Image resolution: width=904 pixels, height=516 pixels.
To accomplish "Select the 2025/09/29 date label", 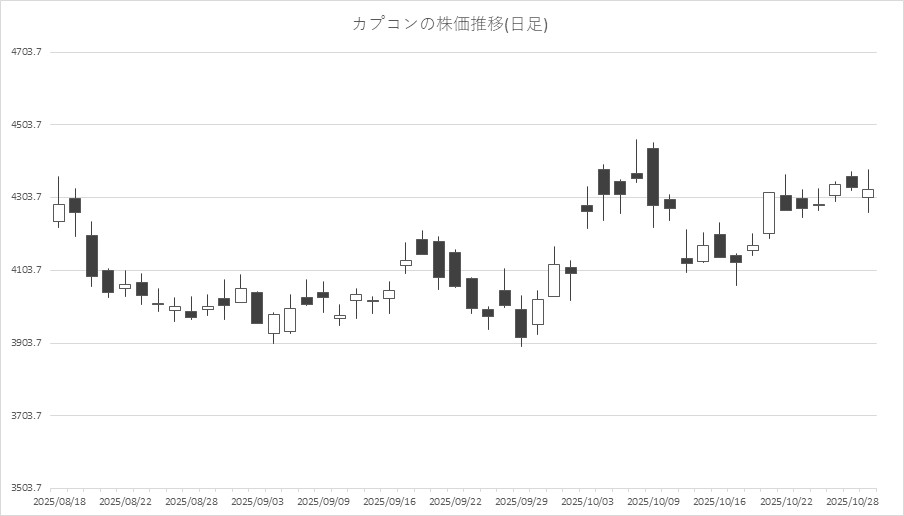I will point(522,501).
